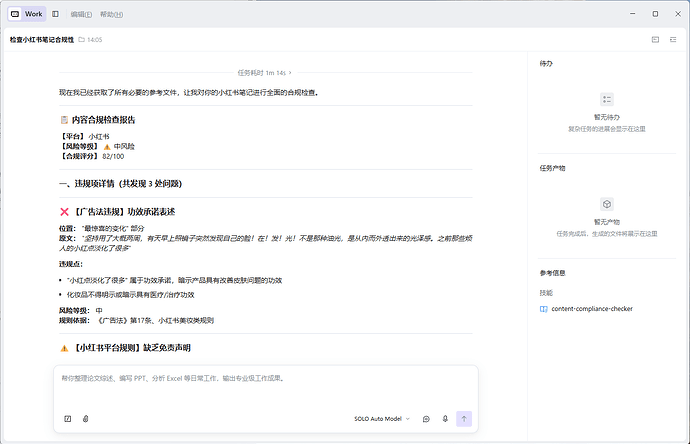The image size is (690, 444).
Task: Select the 参考信息 section header
Action: pos(552,273)
